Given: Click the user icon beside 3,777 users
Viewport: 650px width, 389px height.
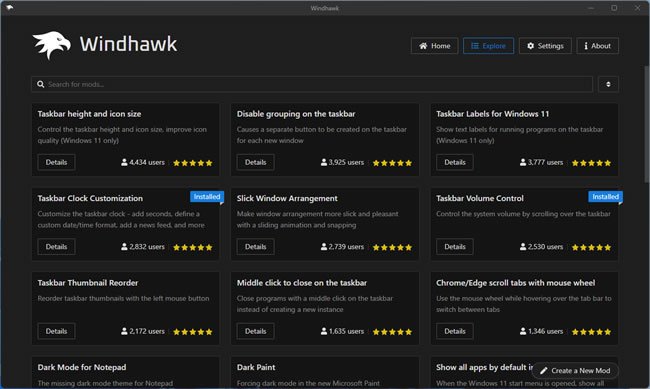Looking at the screenshot, I should point(523,162).
